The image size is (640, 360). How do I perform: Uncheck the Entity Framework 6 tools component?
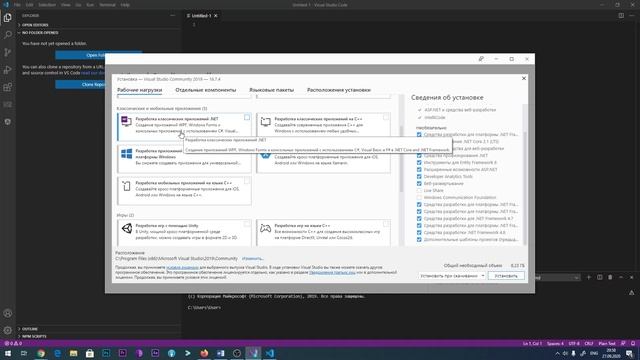pyautogui.click(x=419, y=162)
